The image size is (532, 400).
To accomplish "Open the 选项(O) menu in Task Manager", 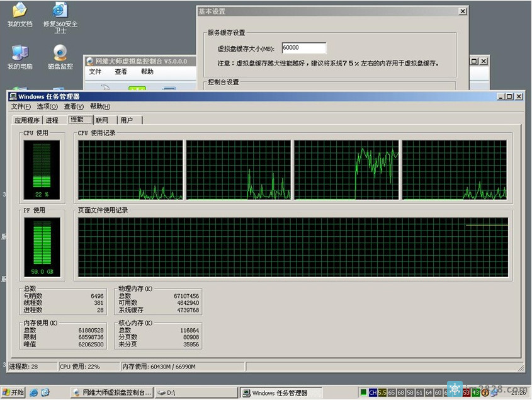I will 47,106.
